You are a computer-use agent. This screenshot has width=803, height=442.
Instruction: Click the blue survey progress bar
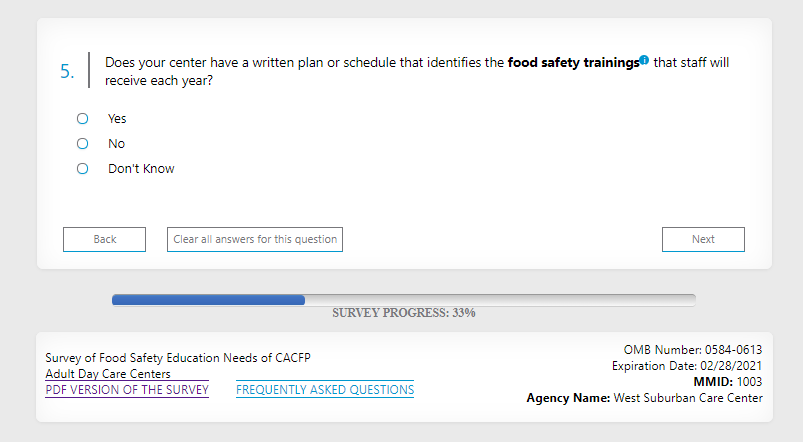tap(208, 299)
